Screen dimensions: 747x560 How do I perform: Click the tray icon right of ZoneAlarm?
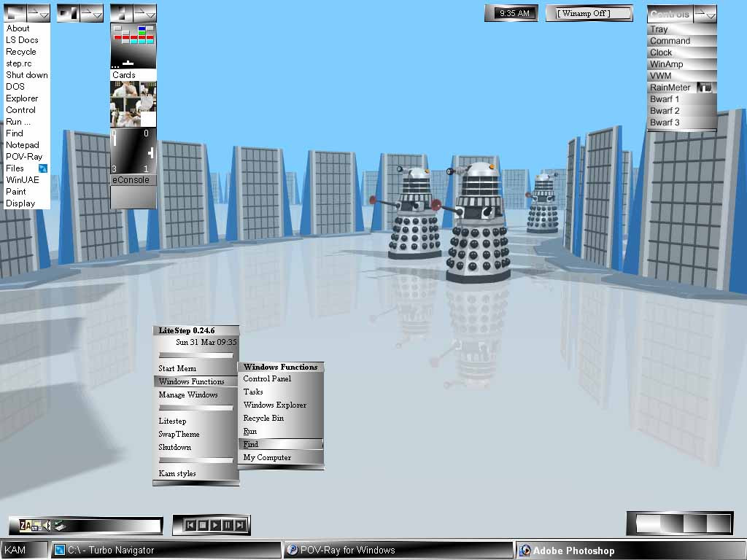pos(36,526)
